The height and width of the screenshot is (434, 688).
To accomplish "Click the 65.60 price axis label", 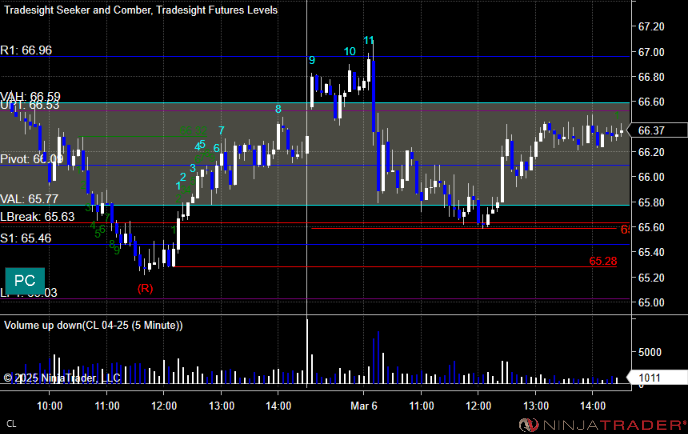I will pyautogui.click(x=651, y=227).
